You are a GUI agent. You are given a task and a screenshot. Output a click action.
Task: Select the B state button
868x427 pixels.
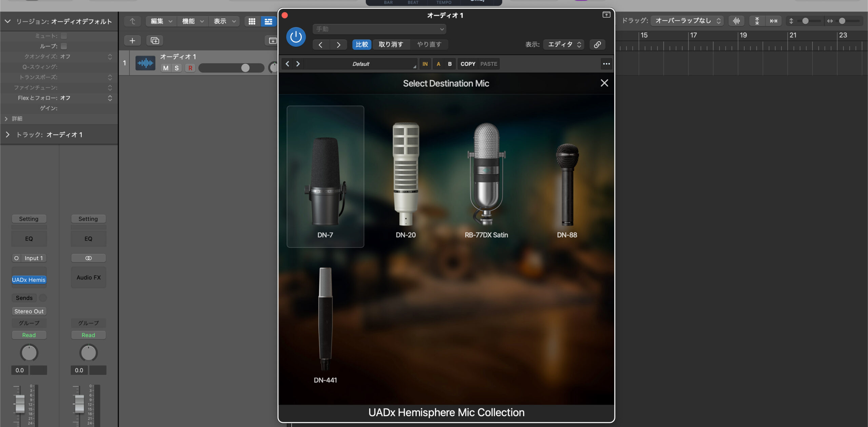(450, 64)
